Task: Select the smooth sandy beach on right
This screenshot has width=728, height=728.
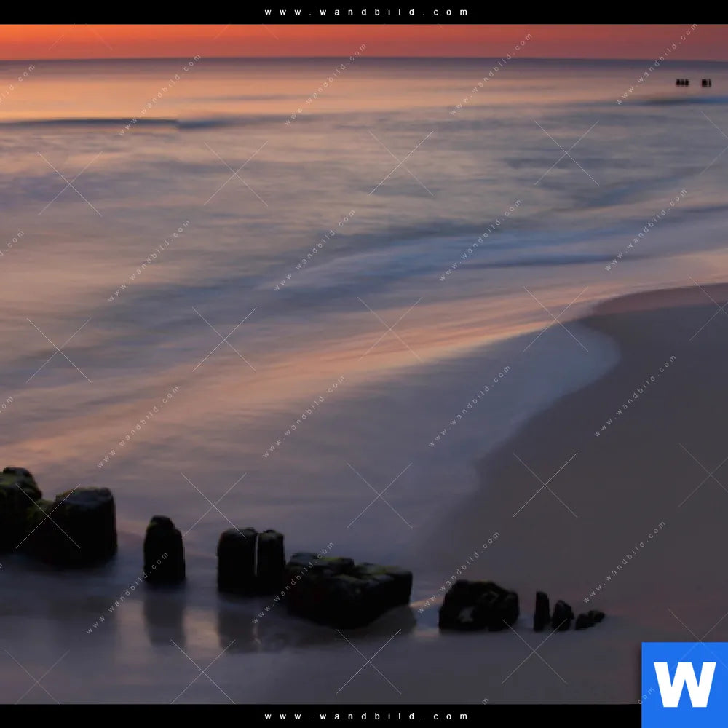Action: click(x=641, y=473)
